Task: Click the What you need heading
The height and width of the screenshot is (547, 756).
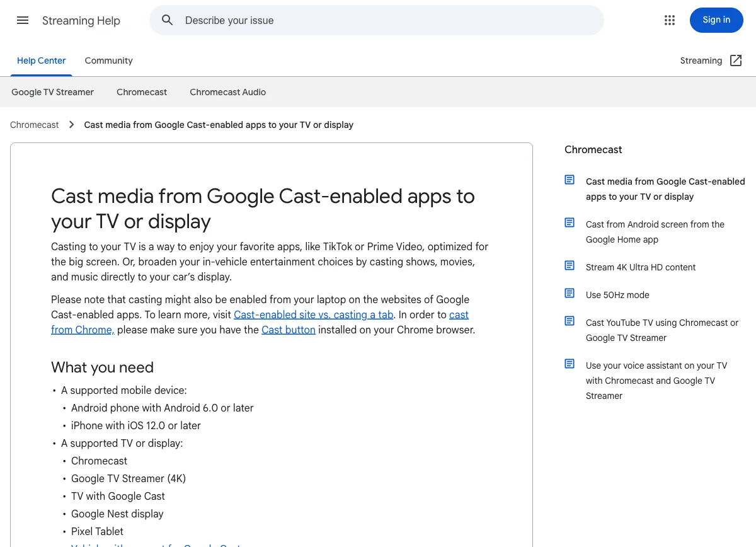Action: [102, 367]
